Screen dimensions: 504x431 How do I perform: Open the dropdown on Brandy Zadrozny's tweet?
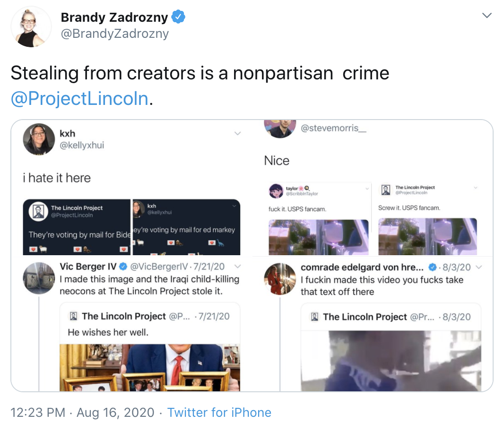[487, 15]
